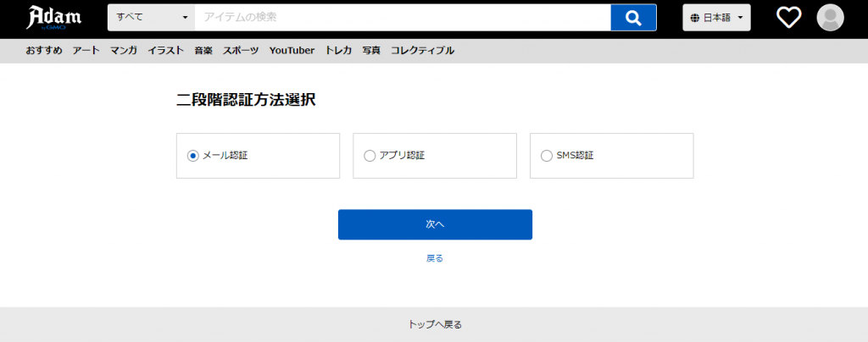Viewport: 868px width, 342px height.
Task: Open the 日本語 language dropdown
Action: tap(716, 17)
